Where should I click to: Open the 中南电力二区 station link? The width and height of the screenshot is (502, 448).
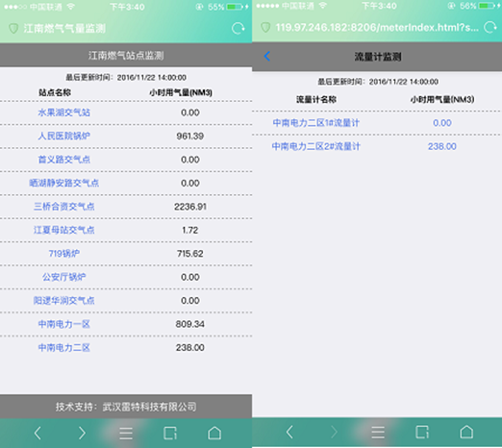click(64, 347)
